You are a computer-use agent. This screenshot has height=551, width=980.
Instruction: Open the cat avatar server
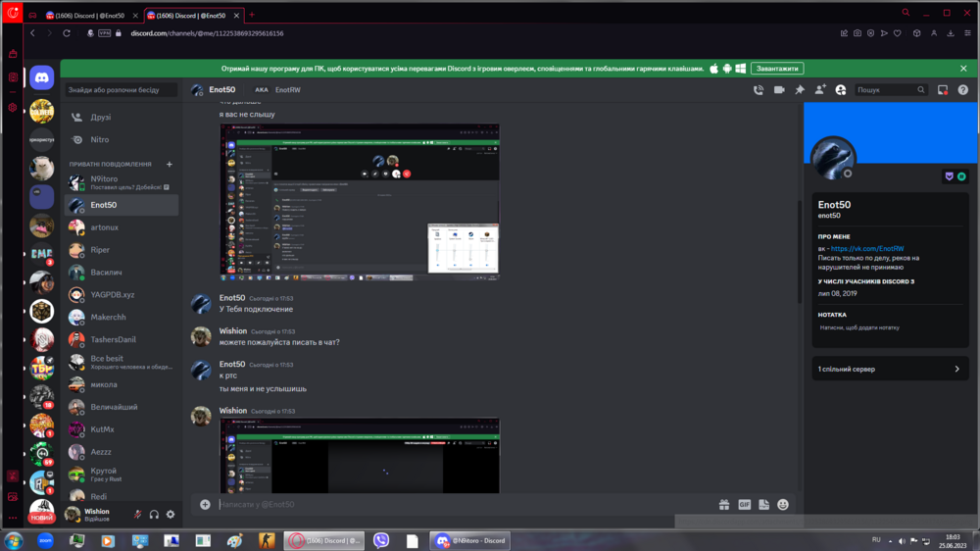[42, 169]
